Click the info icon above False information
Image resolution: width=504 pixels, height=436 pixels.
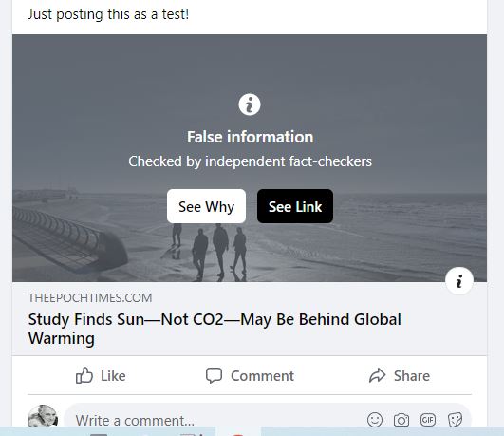pyautogui.click(x=250, y=104)
